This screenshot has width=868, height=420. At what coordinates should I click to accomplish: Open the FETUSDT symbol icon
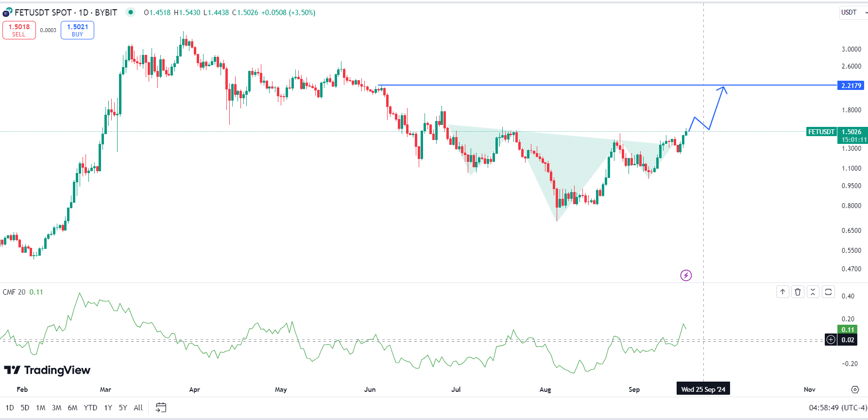(7, 13)
